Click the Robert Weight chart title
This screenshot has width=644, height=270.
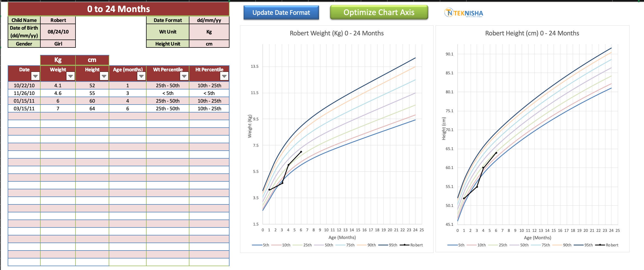coord(336,33)
